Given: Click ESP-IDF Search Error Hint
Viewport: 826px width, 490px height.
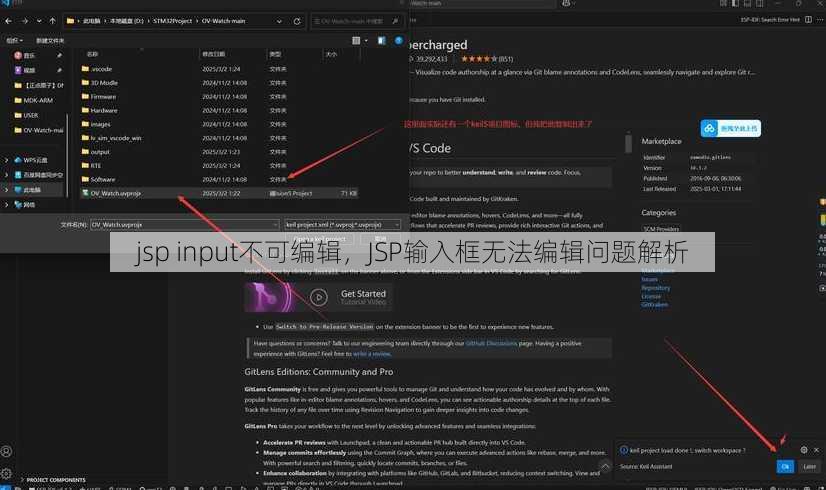Looking at the screenshot, I should click(770, 20).
